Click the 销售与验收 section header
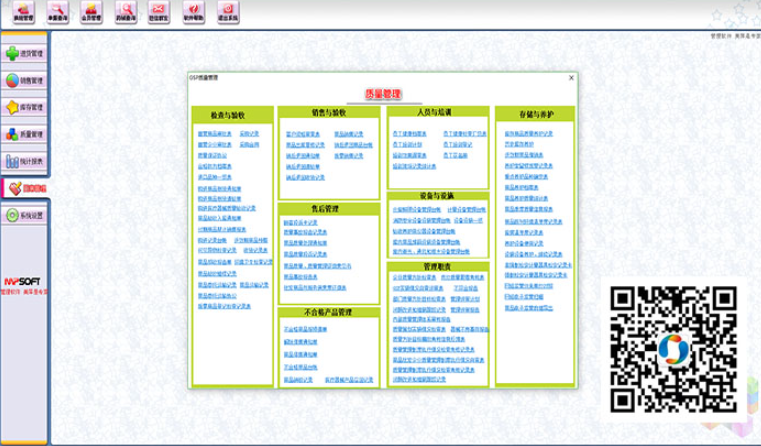The width and height of the screenshot is (761, 446). click(329, 113)
